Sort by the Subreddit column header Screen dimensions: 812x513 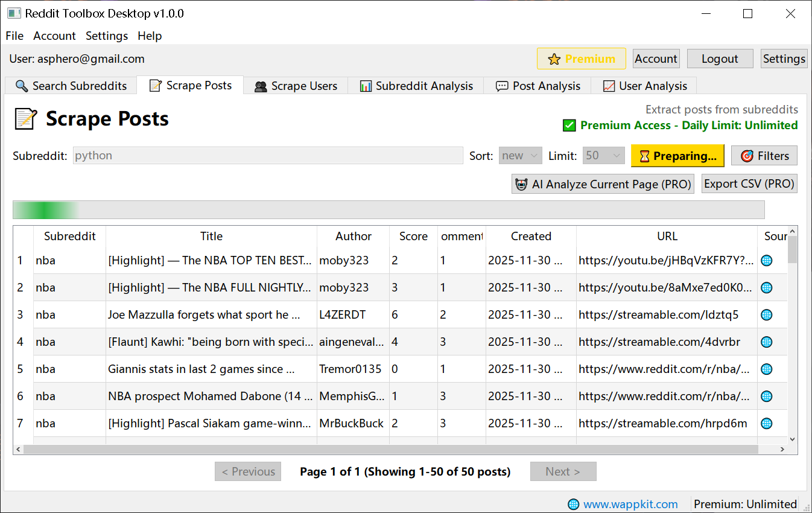(x=70, y=236)
